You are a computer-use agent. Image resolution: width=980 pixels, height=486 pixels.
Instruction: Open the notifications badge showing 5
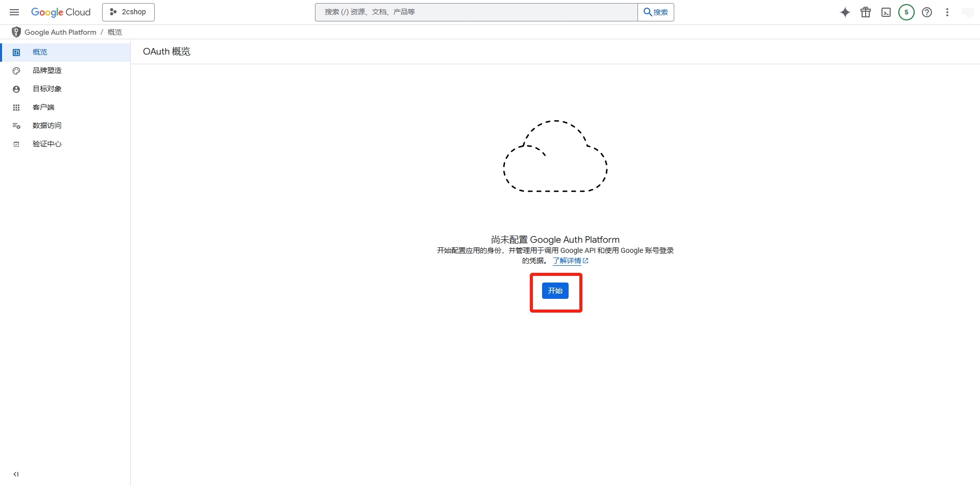point(906,12)
